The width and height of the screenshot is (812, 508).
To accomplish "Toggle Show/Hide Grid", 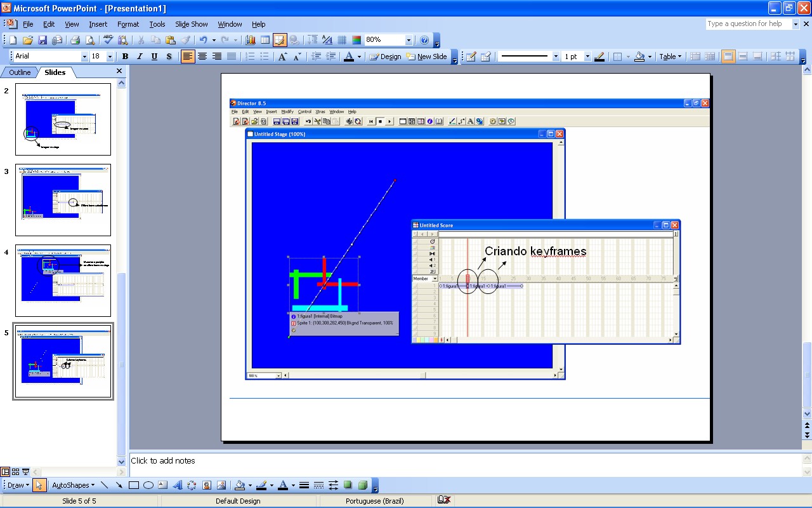I will [342, 40].
